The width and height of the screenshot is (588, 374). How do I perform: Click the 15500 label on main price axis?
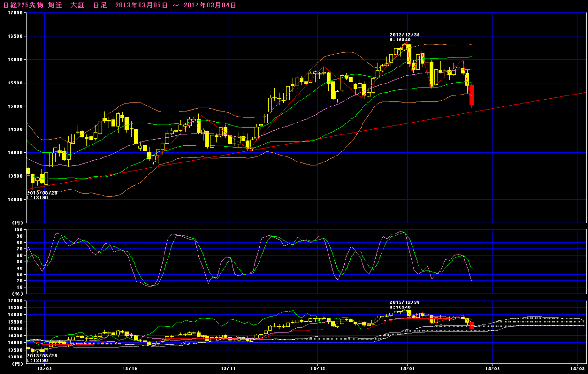point(16,83)
